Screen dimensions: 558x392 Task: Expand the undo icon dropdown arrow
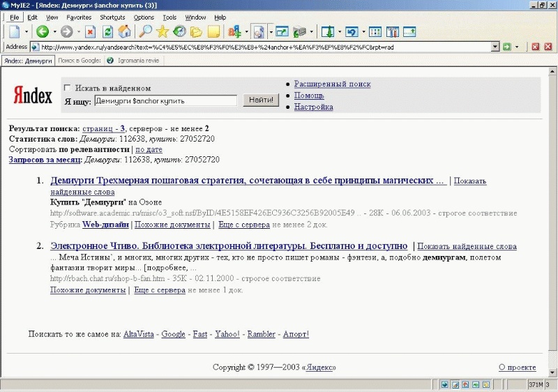click(363, 32)
